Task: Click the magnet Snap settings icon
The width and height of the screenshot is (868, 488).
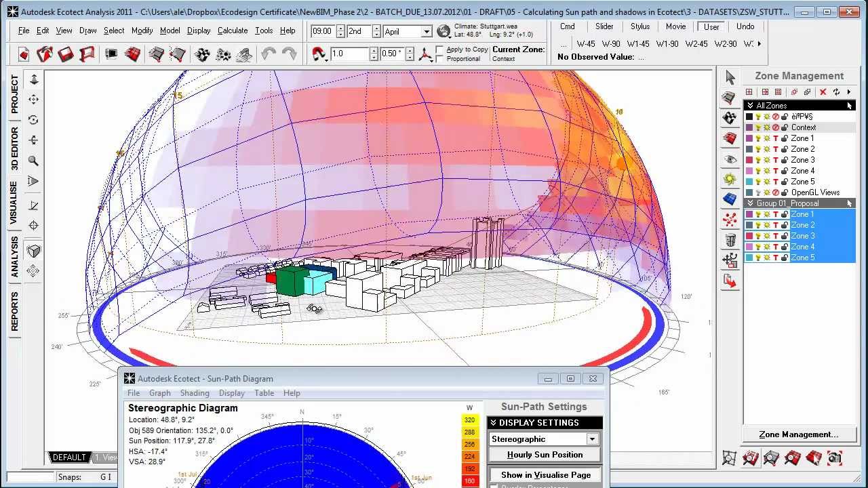Action: tap(319, 54)
